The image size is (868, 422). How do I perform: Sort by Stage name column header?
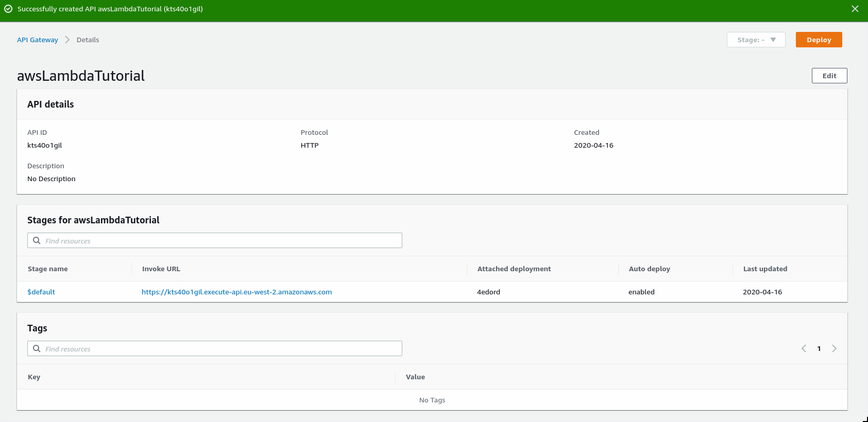click(x=48, y=269)
